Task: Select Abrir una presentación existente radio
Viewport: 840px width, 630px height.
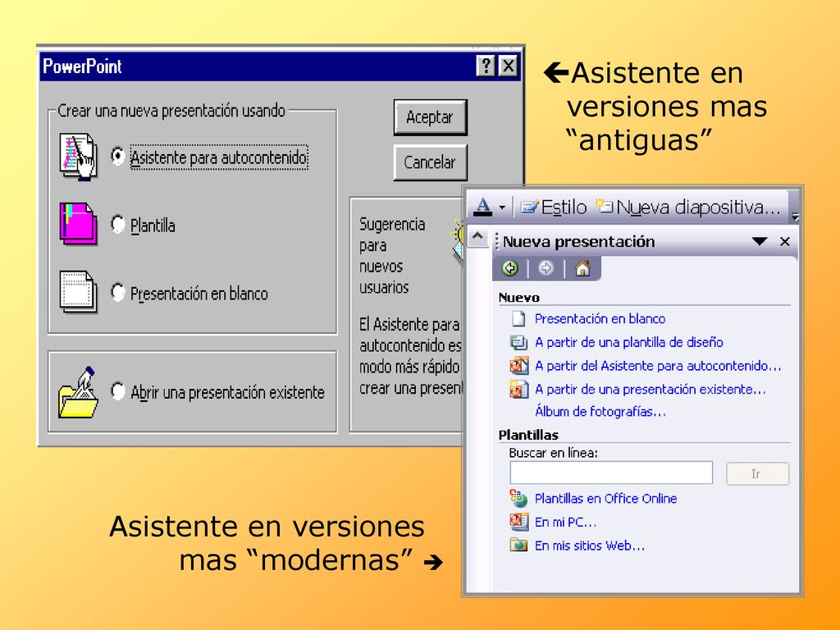Action: click(x=118, y=391)
